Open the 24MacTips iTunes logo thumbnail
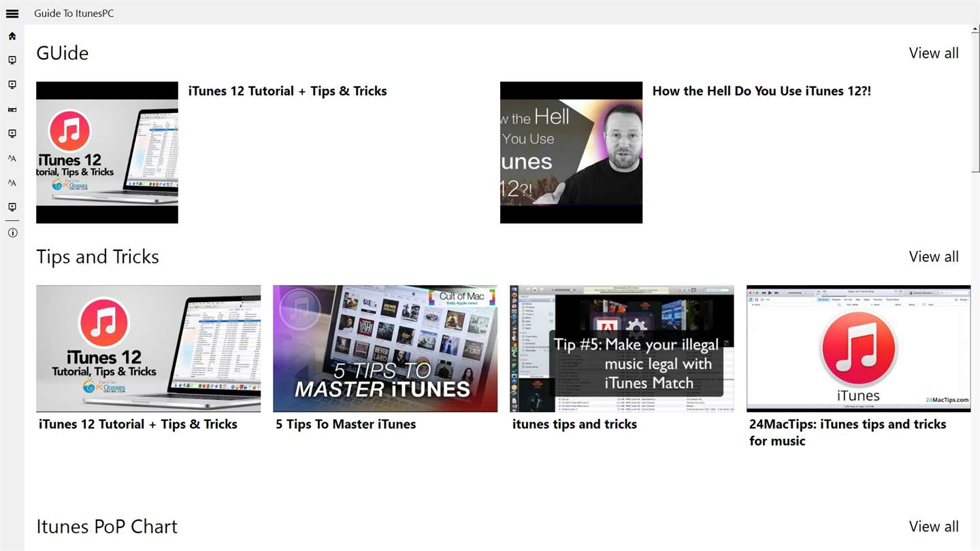 point(859,348)
